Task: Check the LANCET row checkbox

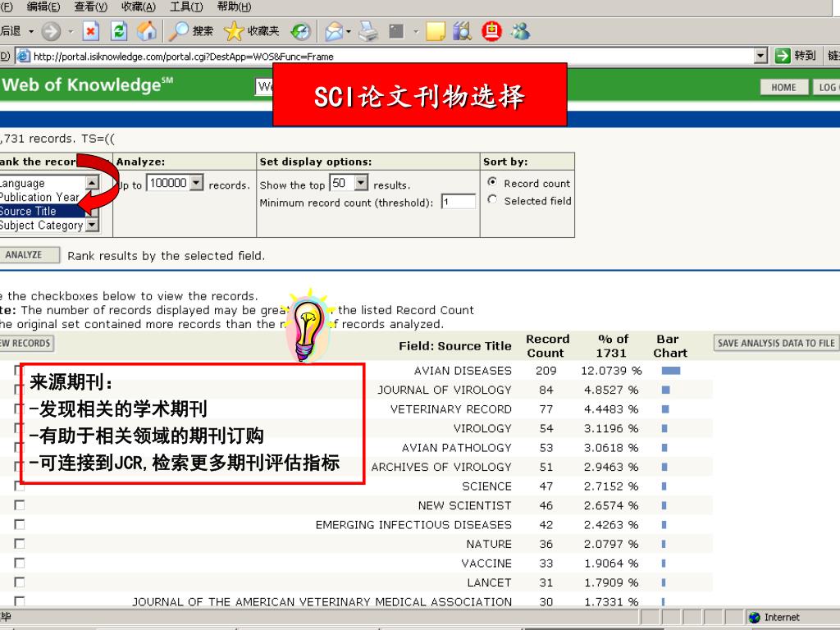Action: (x=20, y=582)
